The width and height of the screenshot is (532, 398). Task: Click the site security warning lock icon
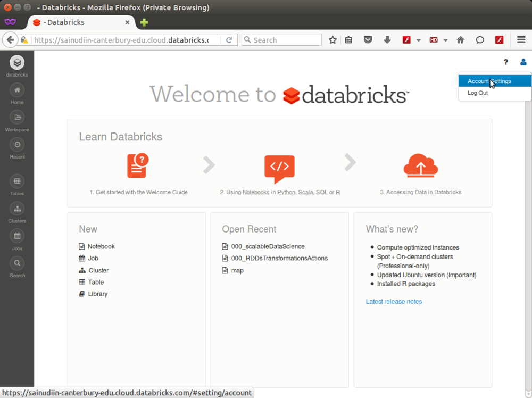click(24, 40)
